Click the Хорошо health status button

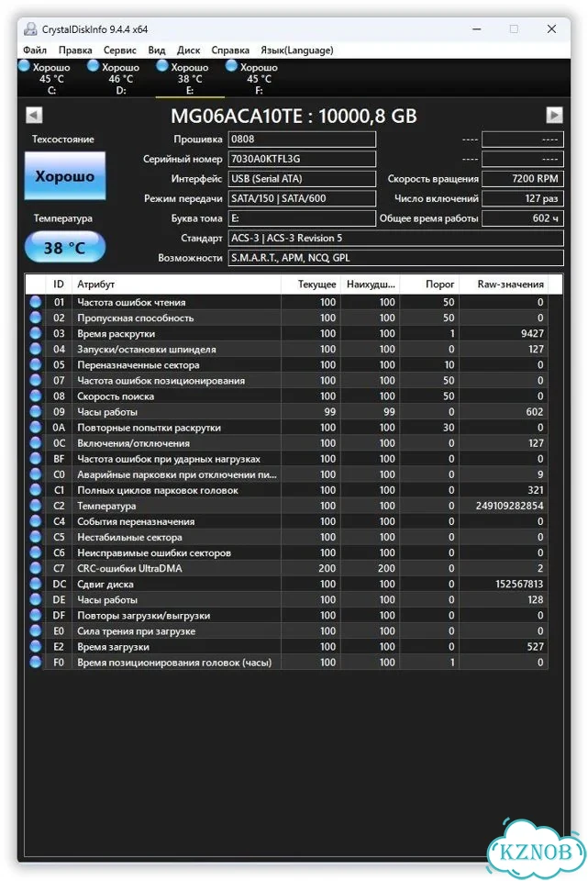pyautogui.click(x=65, y=176)
